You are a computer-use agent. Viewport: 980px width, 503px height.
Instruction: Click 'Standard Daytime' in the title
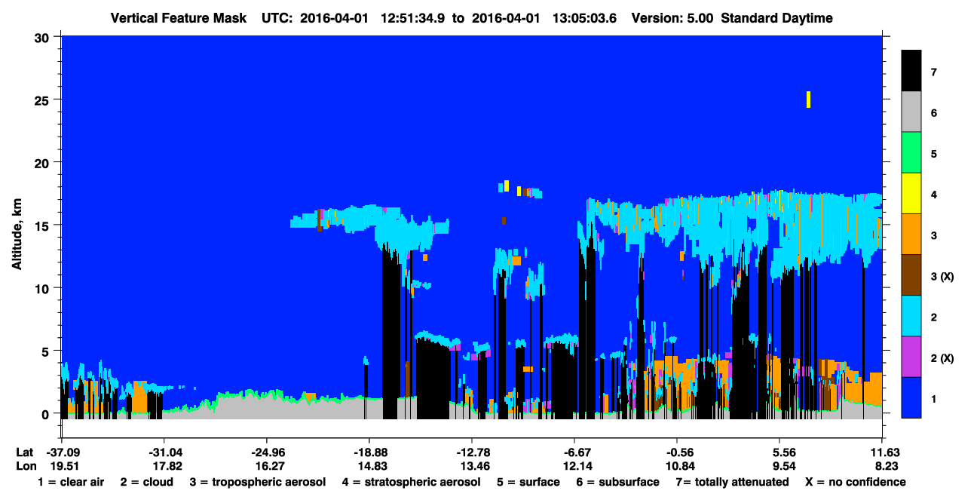pyautogui.click(x=777, y=18)
